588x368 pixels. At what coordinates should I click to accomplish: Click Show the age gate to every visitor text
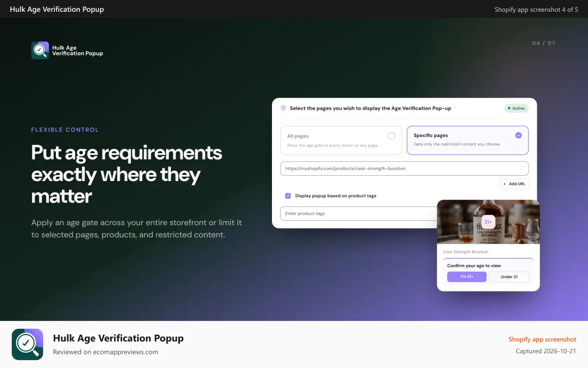[x=333, y=145]
